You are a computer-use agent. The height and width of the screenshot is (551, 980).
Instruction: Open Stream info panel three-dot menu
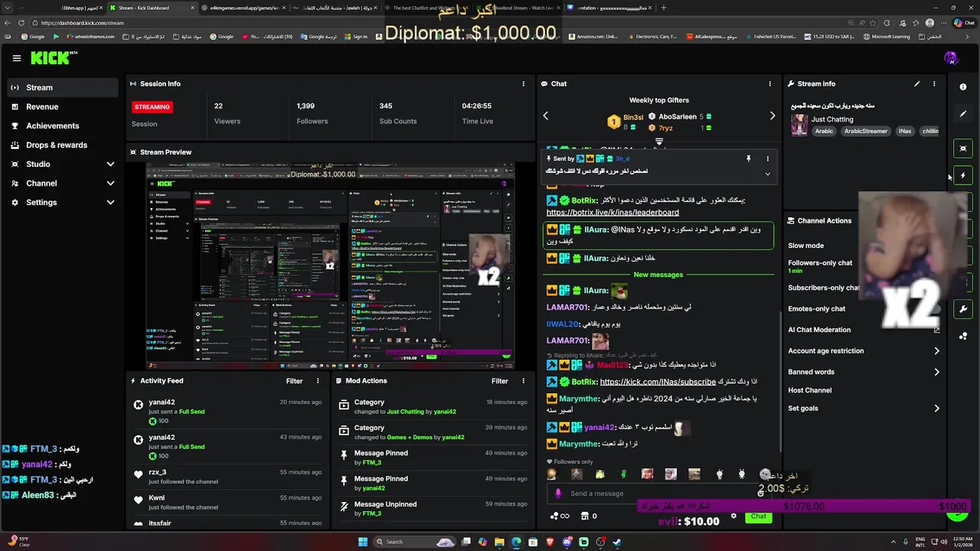(934, 83)
